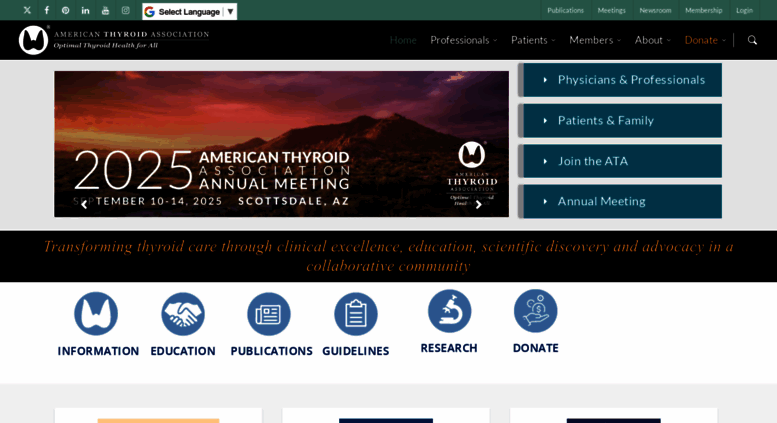Go to the Home menu item
Screen dimensions: 777x423
[403, 40]
